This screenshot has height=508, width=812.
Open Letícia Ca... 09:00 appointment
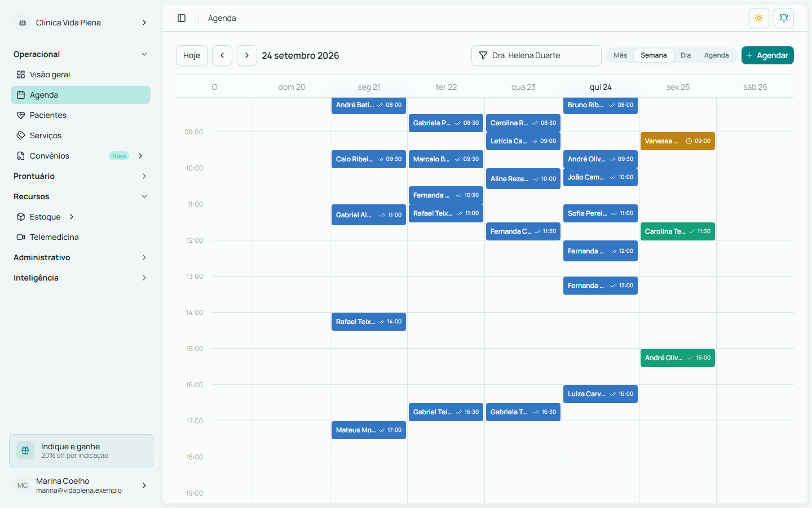(523, 141)
